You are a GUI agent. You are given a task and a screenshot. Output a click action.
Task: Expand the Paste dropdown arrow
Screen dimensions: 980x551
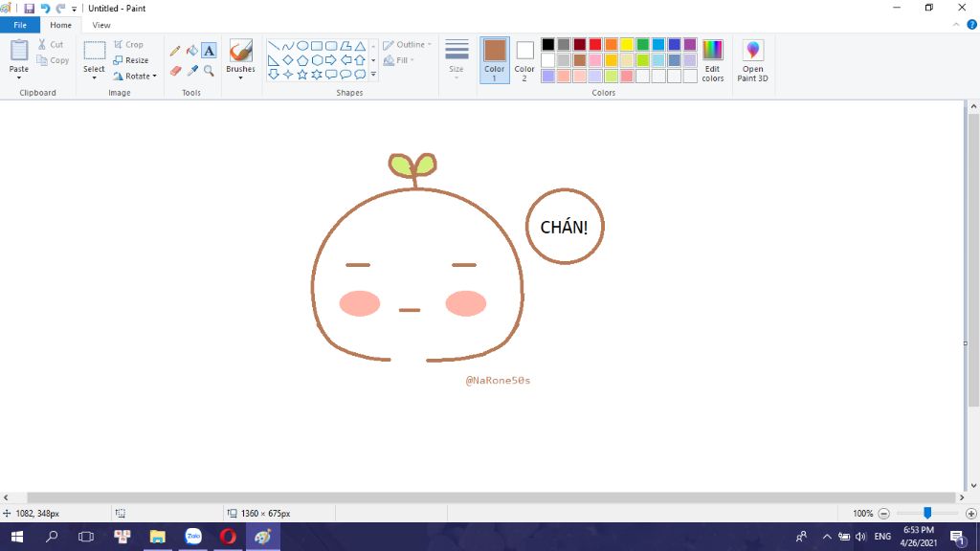[19, 78]
